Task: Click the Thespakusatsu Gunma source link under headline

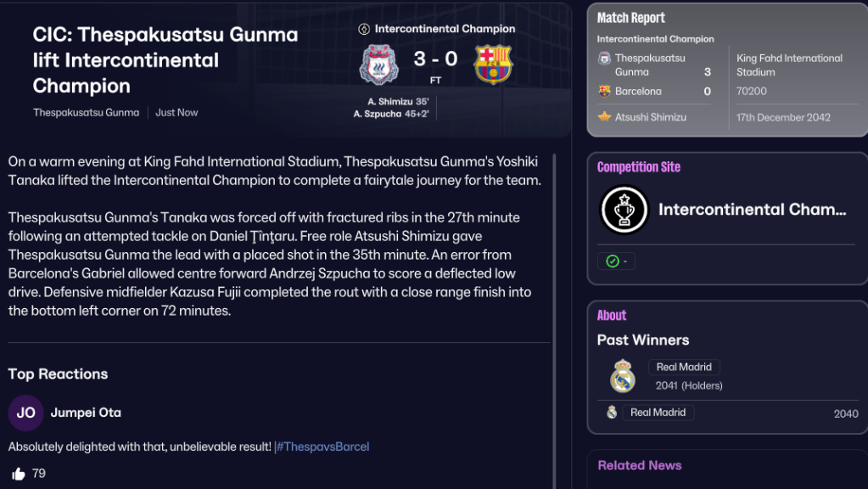Action: coord(86,113)
